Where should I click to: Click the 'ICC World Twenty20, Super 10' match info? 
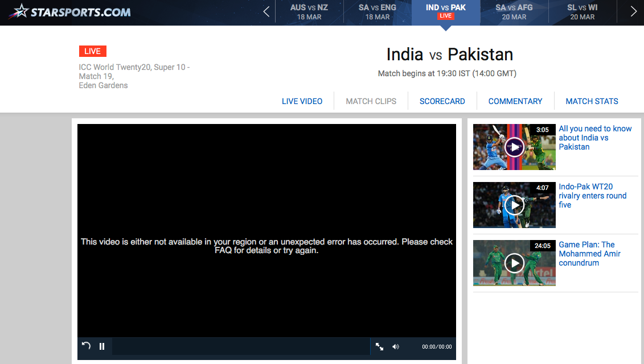134,76
